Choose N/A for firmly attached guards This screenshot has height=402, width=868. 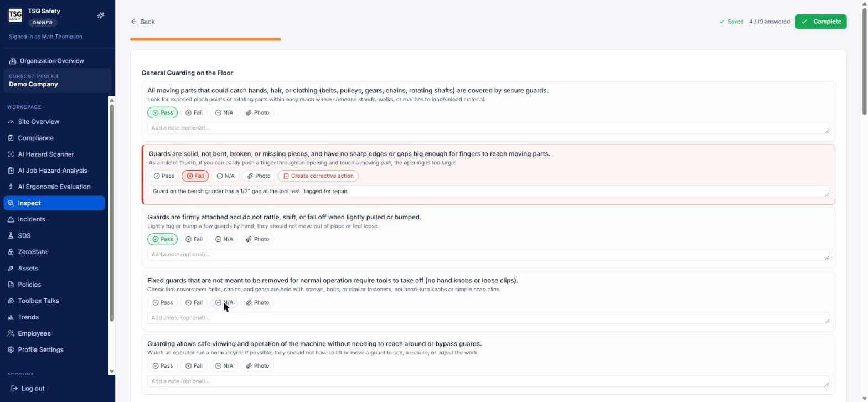[x=224, y=240]
